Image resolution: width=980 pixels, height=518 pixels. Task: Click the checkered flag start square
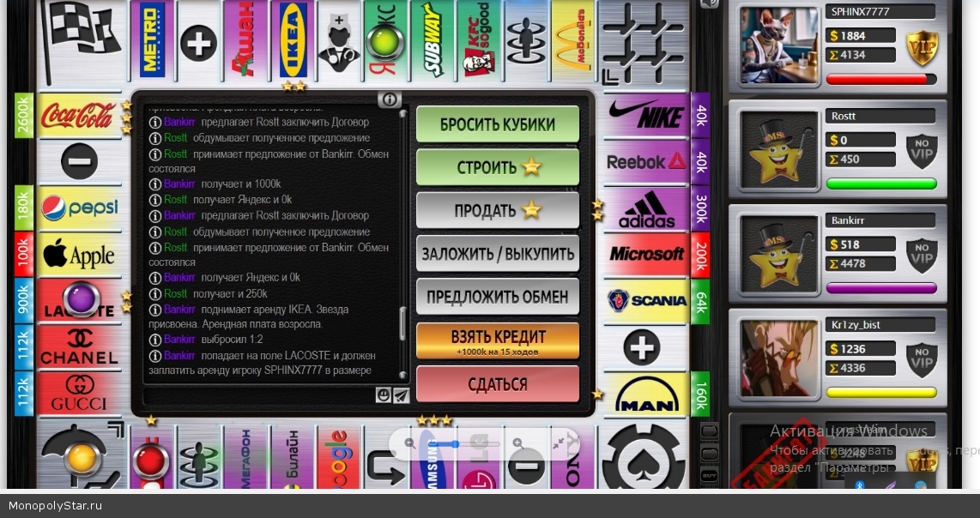[x=83, y=43]
